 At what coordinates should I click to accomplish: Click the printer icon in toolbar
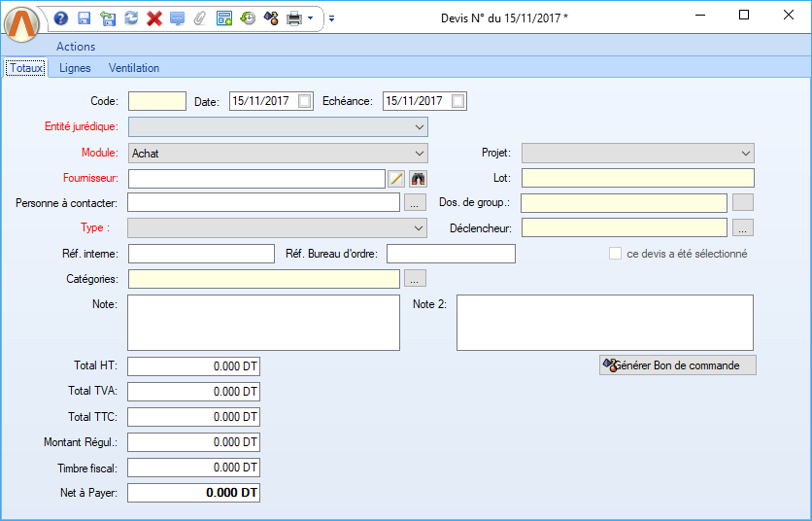[293, 17]
